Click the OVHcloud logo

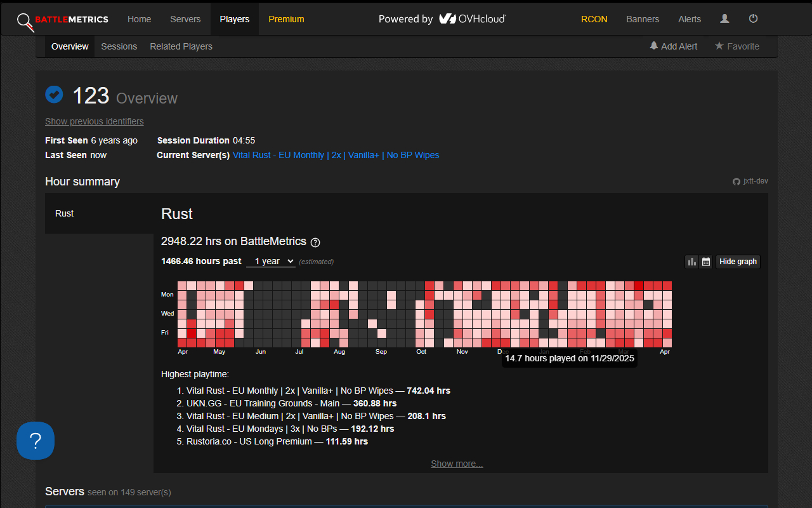(472, 19)
